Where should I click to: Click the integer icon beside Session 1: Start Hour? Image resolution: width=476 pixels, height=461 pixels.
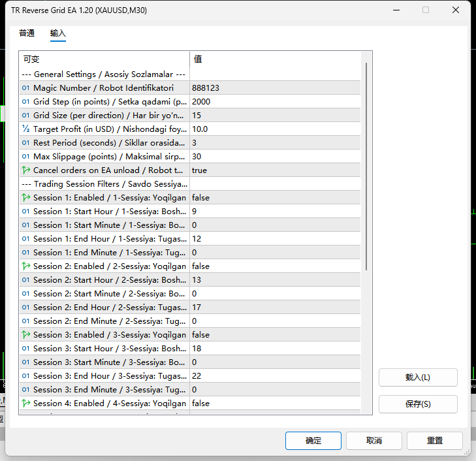[26, 211]
